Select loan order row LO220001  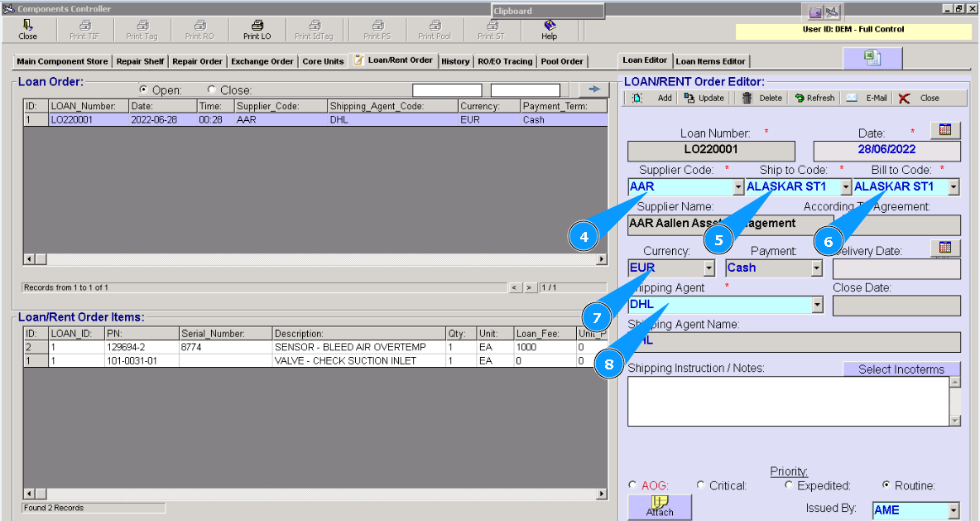[x=315, y=119]
